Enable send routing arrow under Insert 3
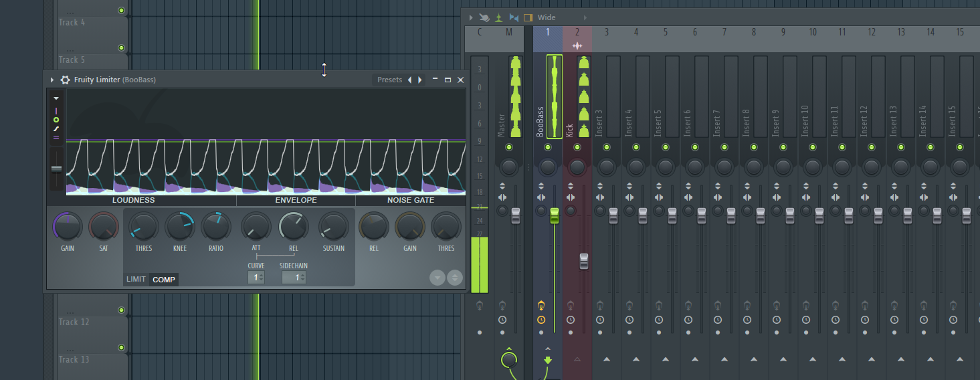The height and width of the screenshot is (380, 980). 607,360
